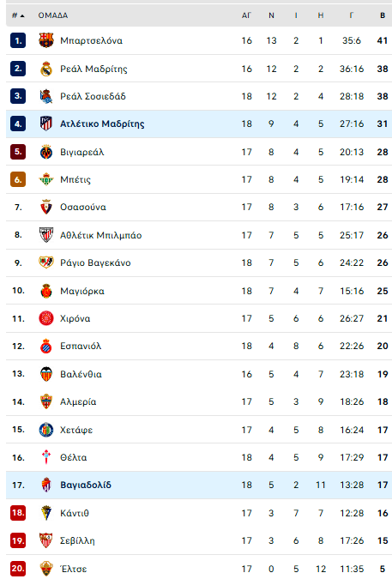Open the Ρεάλ Σοσιεδάδ team link
Viewport: 392px width, 579px height.
click(x=93, y=96)
